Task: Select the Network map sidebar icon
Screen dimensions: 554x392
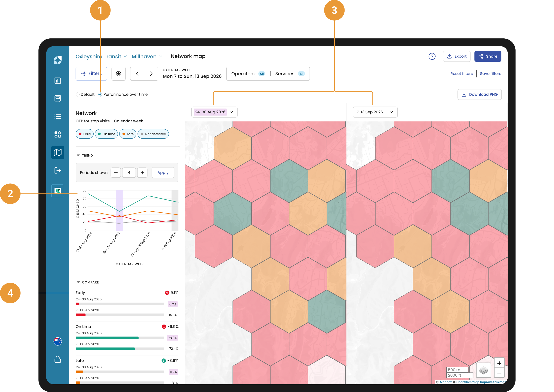Action: click(57, 152)
